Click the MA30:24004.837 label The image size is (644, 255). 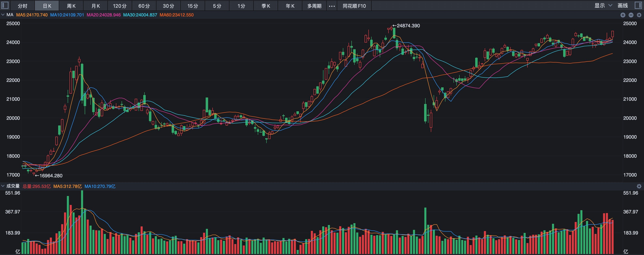(x=140, y=15)
